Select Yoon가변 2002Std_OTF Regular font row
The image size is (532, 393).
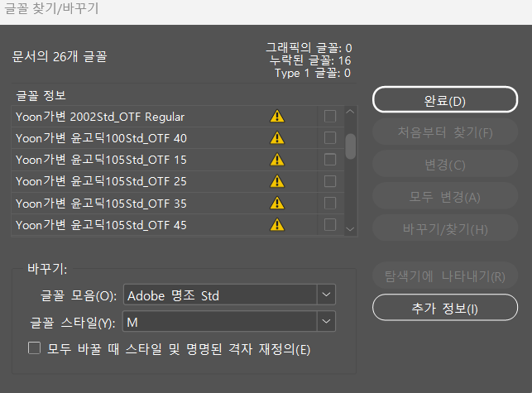coord(178,117)
